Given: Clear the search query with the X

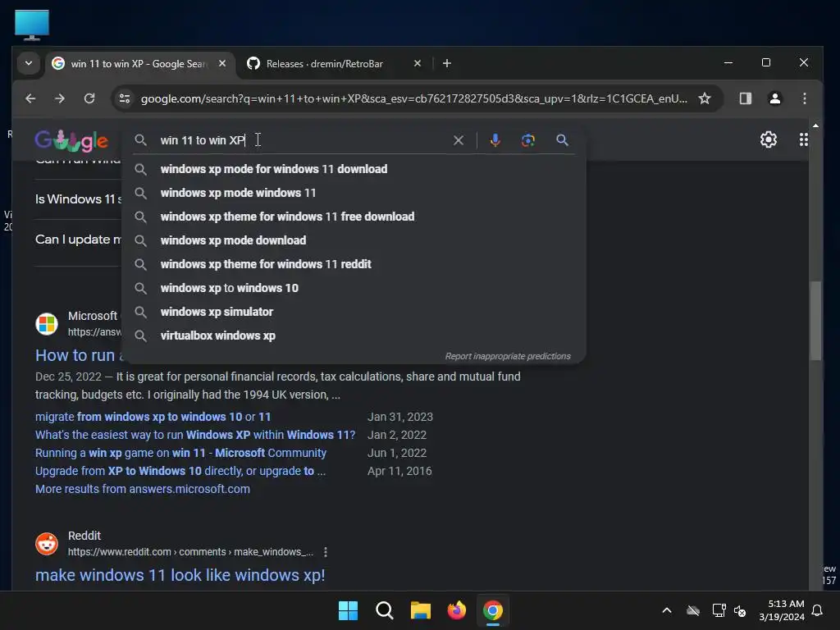Looking at the screenshot, I should pos(459,140).
